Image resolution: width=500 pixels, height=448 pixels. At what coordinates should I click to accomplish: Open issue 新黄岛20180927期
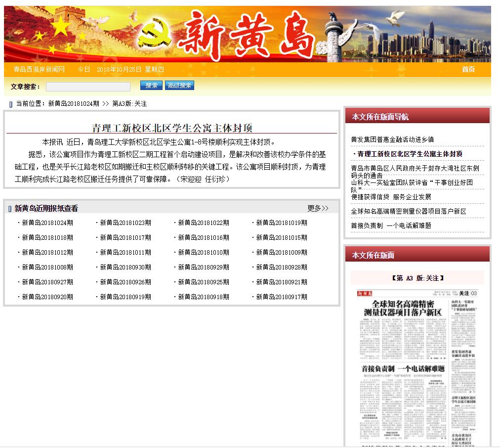coord(47,282)
